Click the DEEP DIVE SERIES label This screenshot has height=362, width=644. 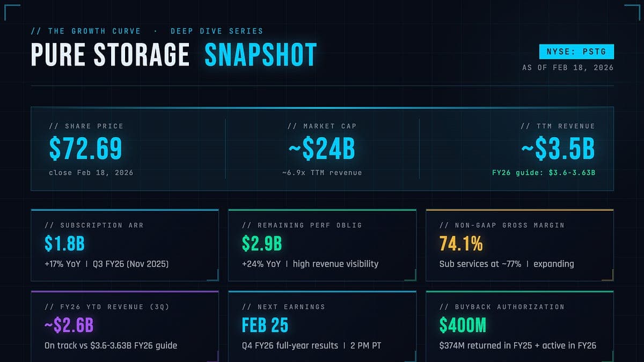[217, 31]
